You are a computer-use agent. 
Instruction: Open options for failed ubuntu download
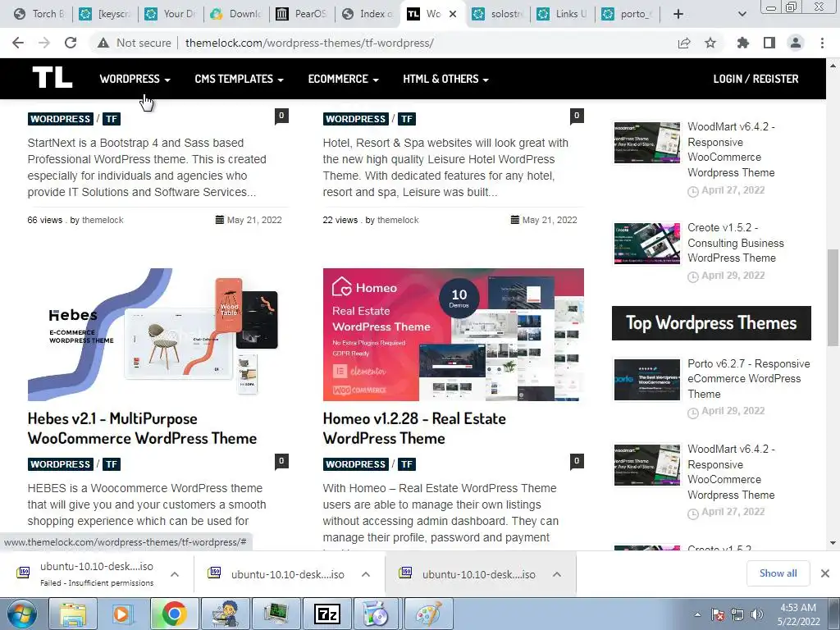175,574
